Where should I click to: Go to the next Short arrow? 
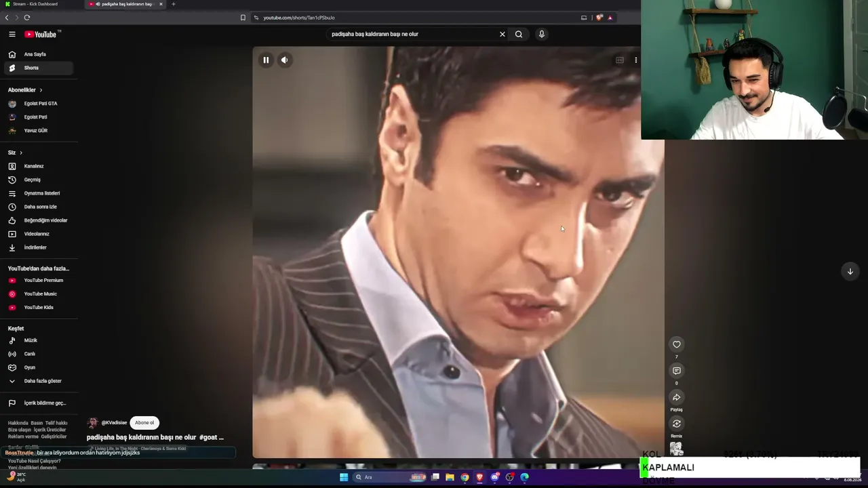point(850,271)
